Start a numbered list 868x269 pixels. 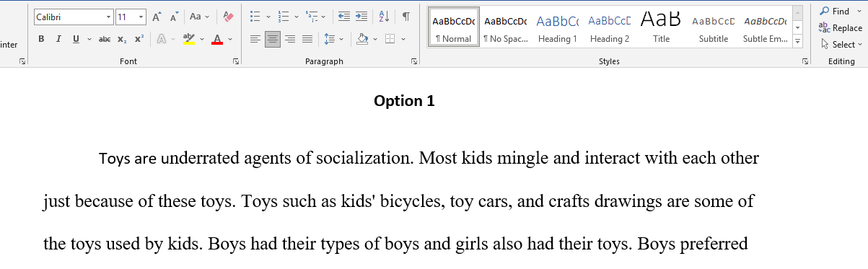click(284, 17)
